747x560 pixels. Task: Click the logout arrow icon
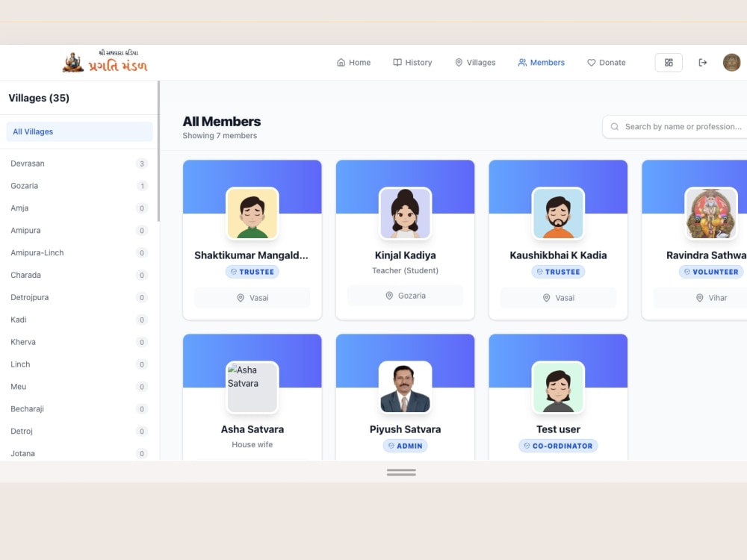pos(703,63)
